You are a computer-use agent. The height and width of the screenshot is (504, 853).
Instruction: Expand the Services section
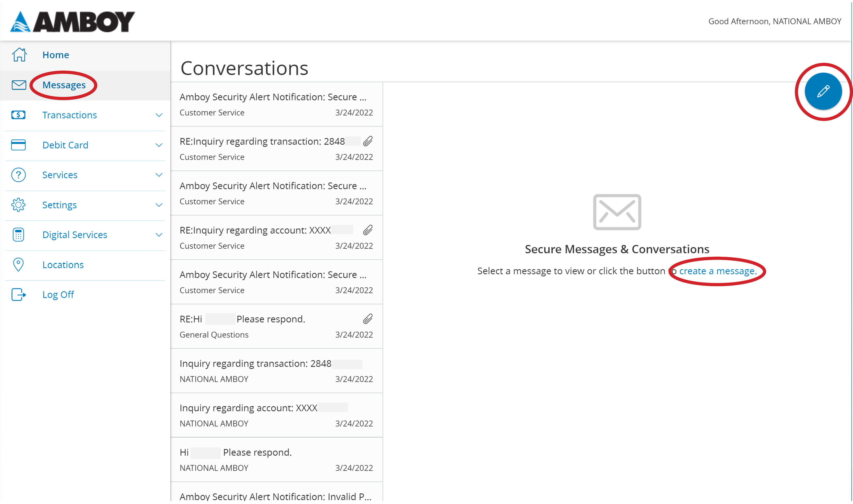coord(159,175)
